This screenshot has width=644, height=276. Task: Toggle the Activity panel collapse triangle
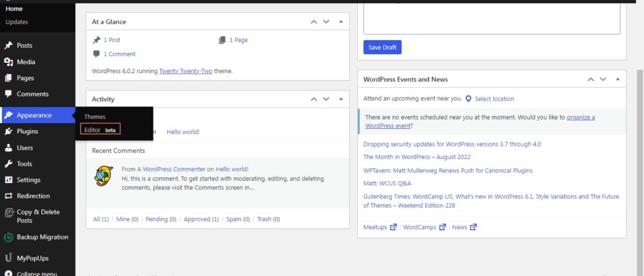[341, 99]
